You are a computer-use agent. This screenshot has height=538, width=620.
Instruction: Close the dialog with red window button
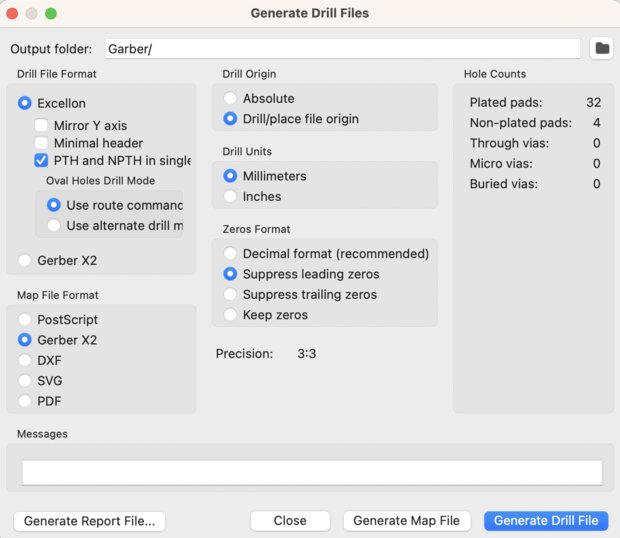pyautogui.click(x=12, y=13)
